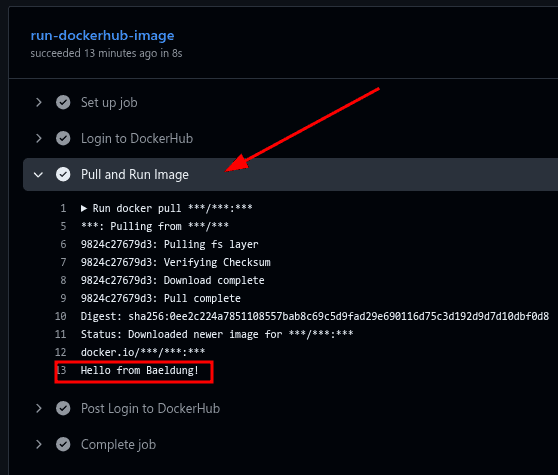
Task: Click the 'succeeded 13 minutes ago in 8s' status text
Action: pyautogui.click(x=106, y=53)
